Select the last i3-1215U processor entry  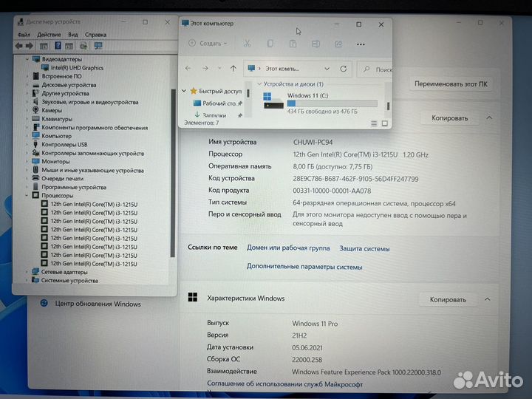tap(94, 264)
